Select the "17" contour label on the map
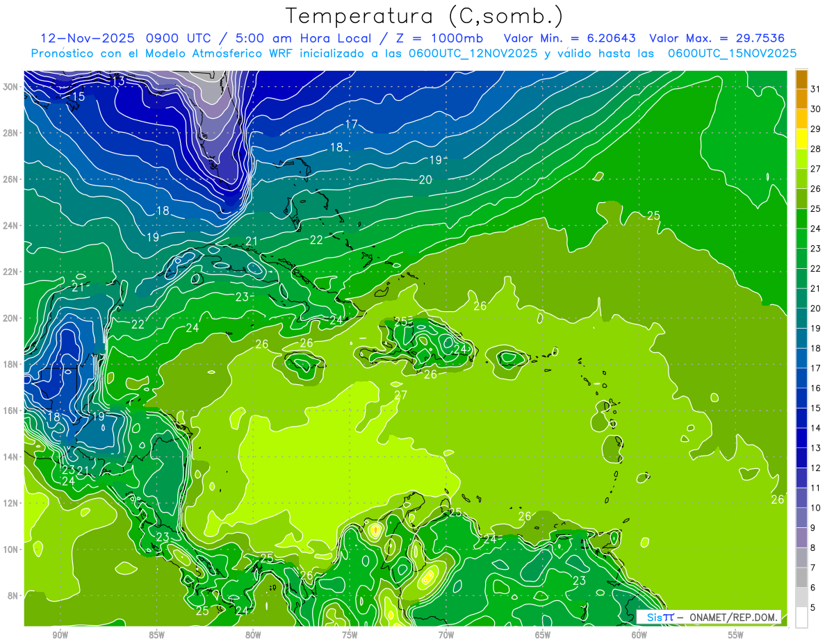The width and height of the screenshot is (834, 644). pos(352,124)
